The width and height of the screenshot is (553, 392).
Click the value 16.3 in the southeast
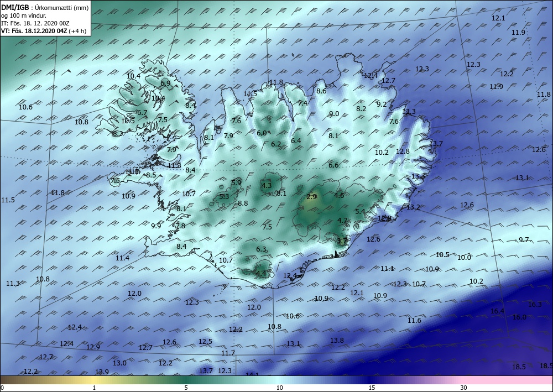pyautogui.click(x=535, y=304)
